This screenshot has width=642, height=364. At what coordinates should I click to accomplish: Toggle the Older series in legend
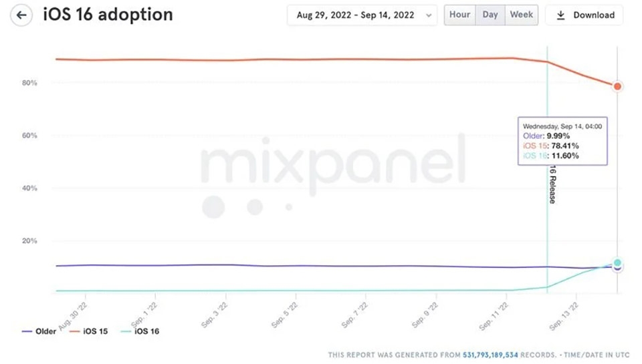39,331
